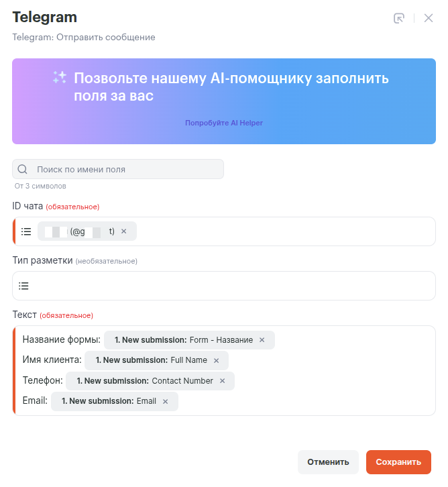
Task: Remove the Full Name tag
Action: point(216,360)
